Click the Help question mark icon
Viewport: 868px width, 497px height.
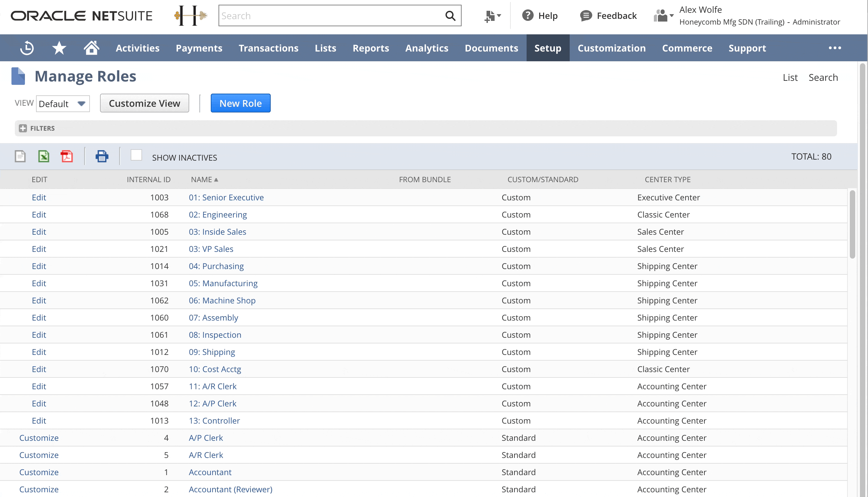coord(527,15)
